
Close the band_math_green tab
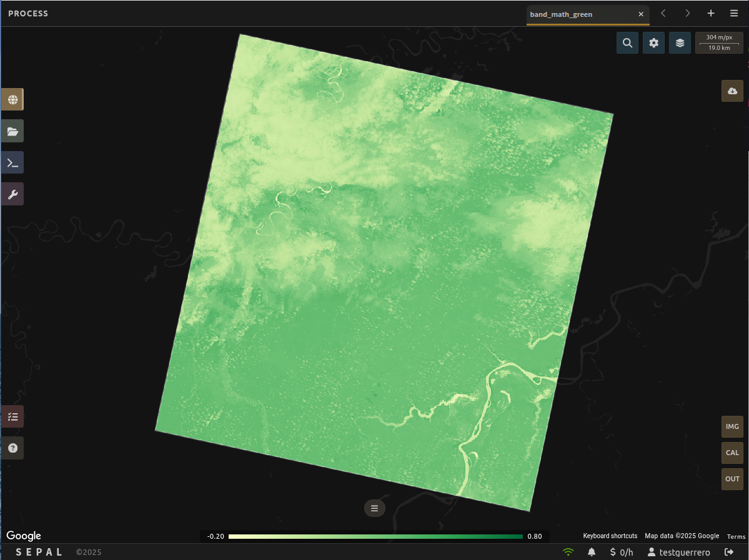click(x=640, y=14)
